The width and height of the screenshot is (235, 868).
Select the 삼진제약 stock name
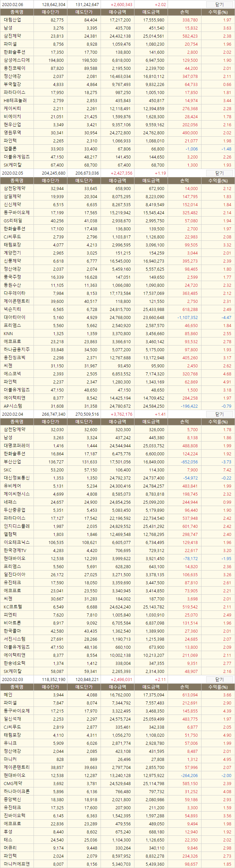[12, 36]
